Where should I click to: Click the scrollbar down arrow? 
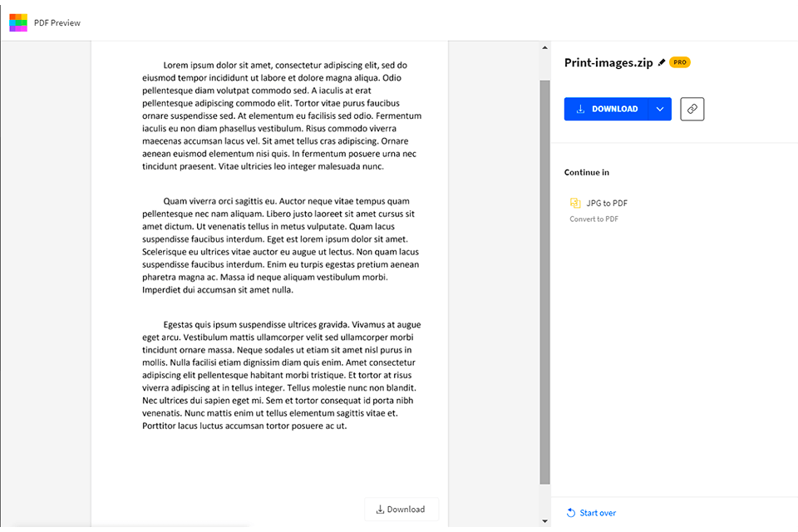545,521
